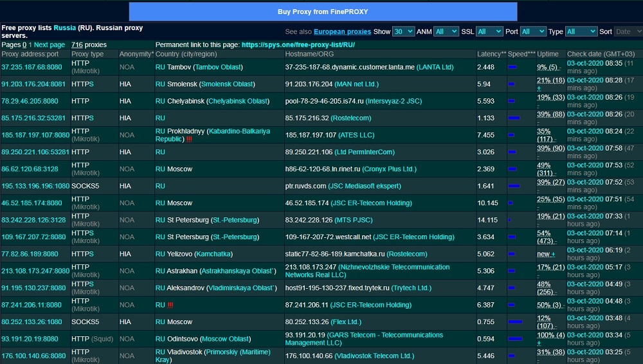The image size is (643, 364).
Task: Select proxy 89.250.221.106:53281
Action: coord(35,152)
